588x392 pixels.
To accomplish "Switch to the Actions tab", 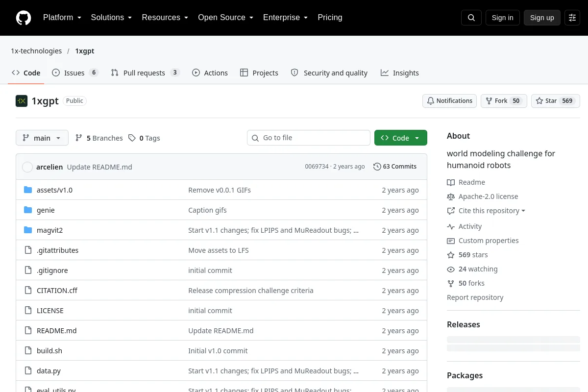I will 210,73.
